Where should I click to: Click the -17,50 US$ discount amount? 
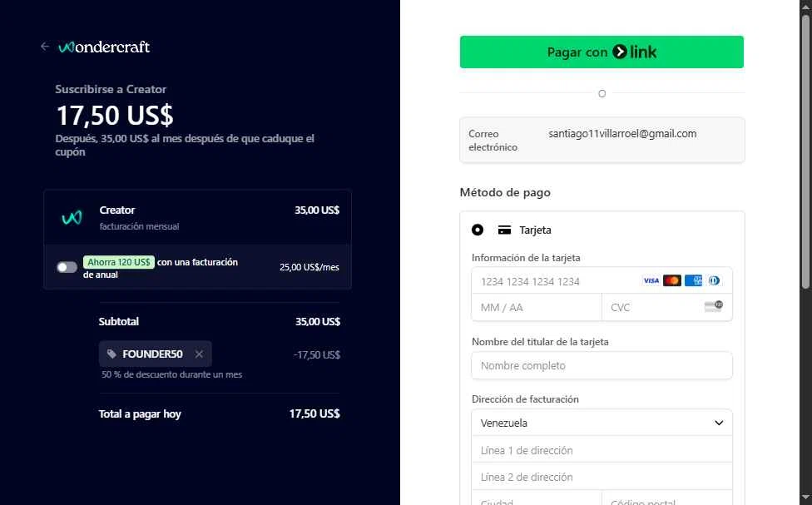pyautogui.click(x=317, y=354)
